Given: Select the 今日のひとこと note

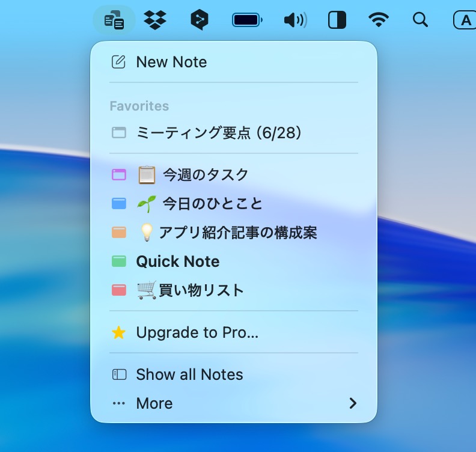Looking at the screenshot, I should [212, 204].
